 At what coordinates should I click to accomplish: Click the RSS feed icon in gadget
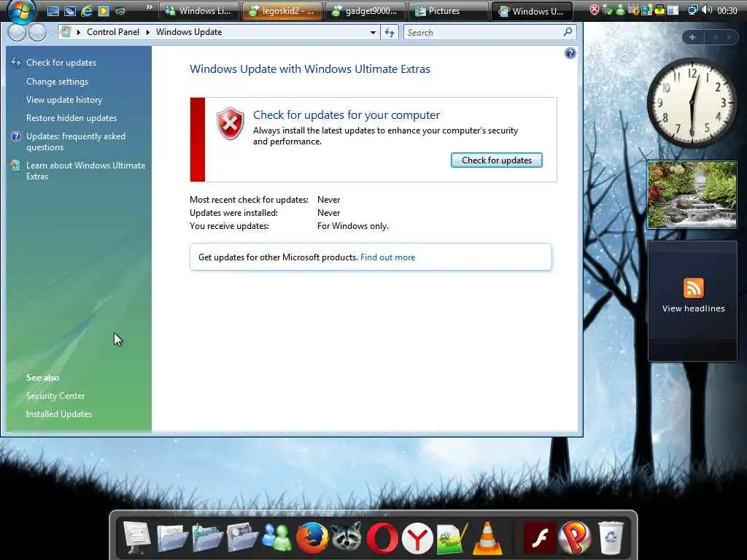[693, 288]
